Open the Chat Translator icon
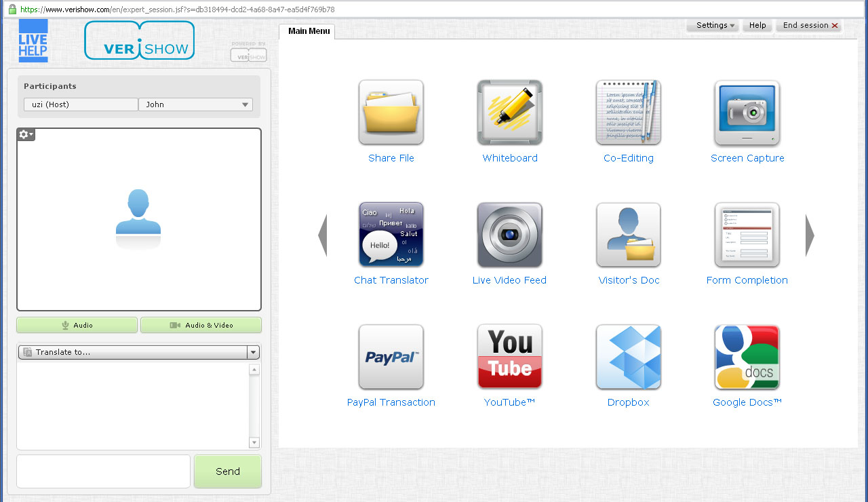This screenshot has width=868, height=502. [391, 235]
